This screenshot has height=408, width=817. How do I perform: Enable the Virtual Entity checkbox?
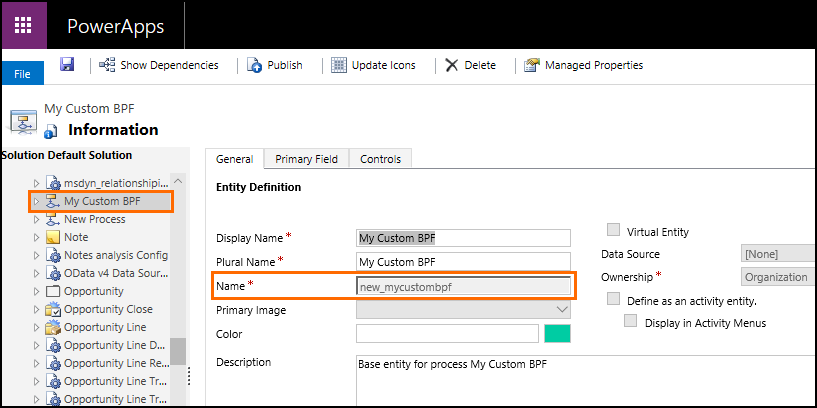point(614,231)
